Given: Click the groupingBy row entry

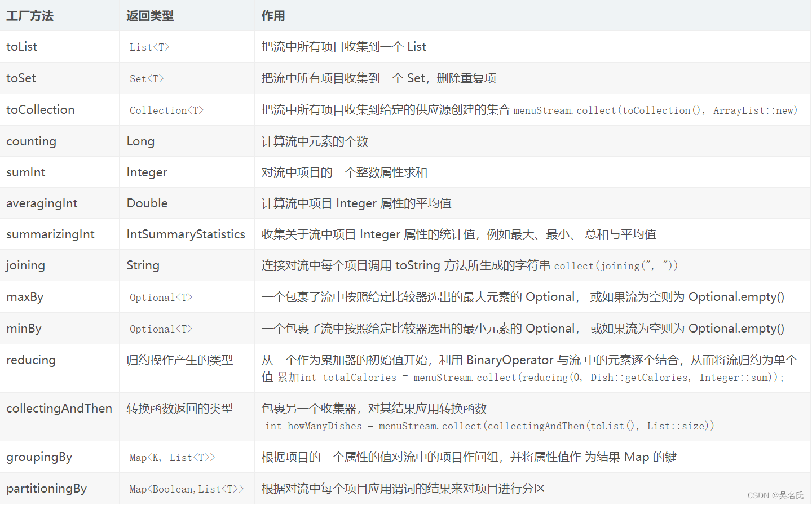Looking at the screenshot, I should pyautogui.click(x=39, y=457).
